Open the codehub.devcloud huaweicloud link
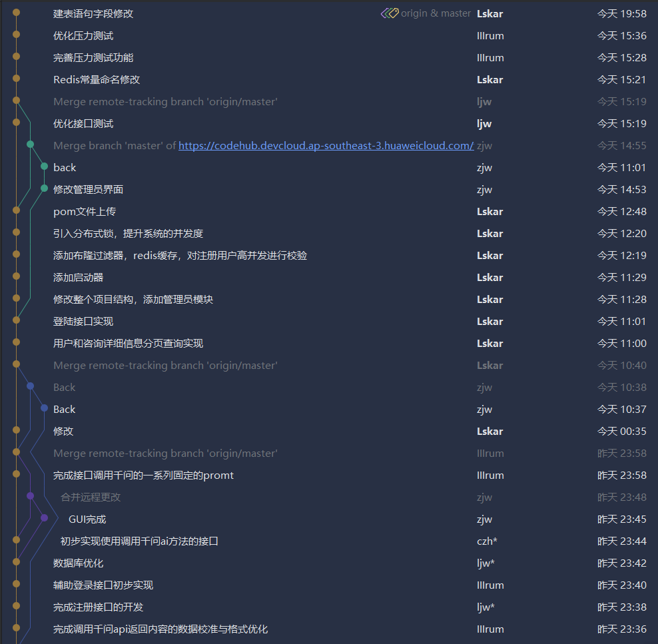 [326, 146]
